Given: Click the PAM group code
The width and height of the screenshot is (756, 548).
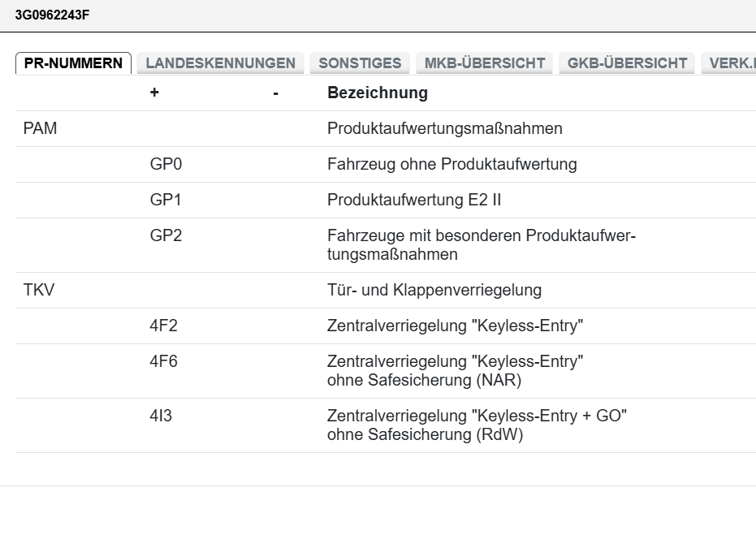Looking at the screenshot, I should 41,128.
